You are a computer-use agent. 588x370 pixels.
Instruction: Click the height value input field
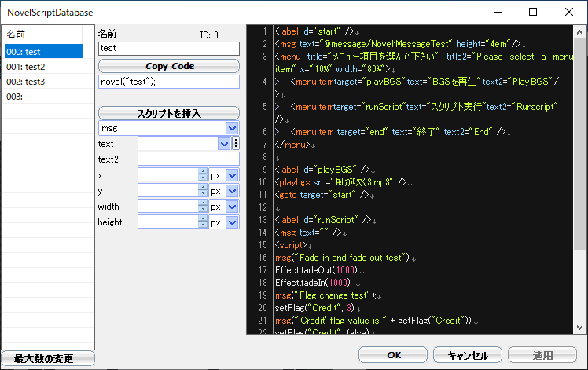tap(168, 222)
